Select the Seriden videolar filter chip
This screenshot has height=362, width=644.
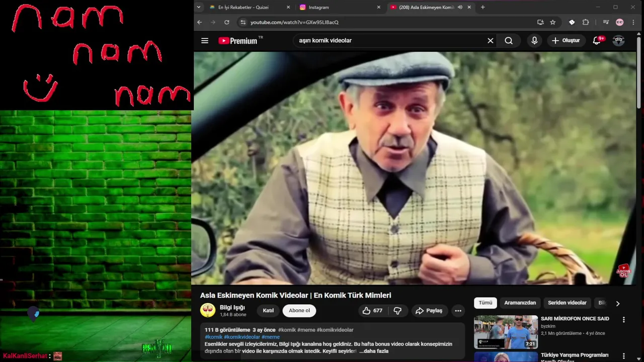[x=567, y=303]
